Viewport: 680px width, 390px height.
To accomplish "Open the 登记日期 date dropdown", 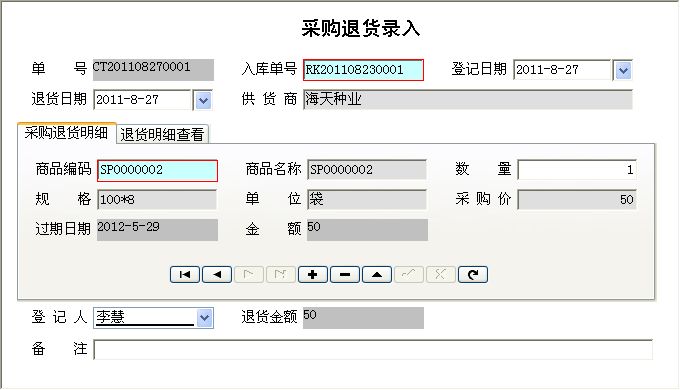I will point(623,70).
